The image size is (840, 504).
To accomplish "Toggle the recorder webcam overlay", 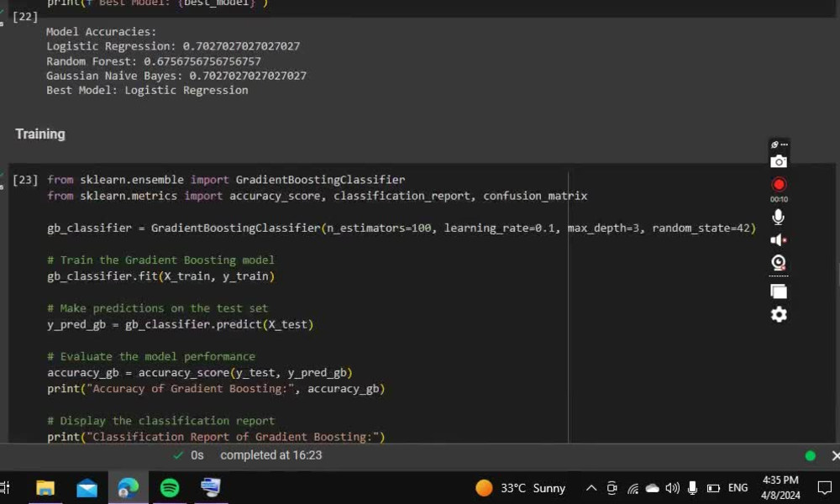I will 779,262.
